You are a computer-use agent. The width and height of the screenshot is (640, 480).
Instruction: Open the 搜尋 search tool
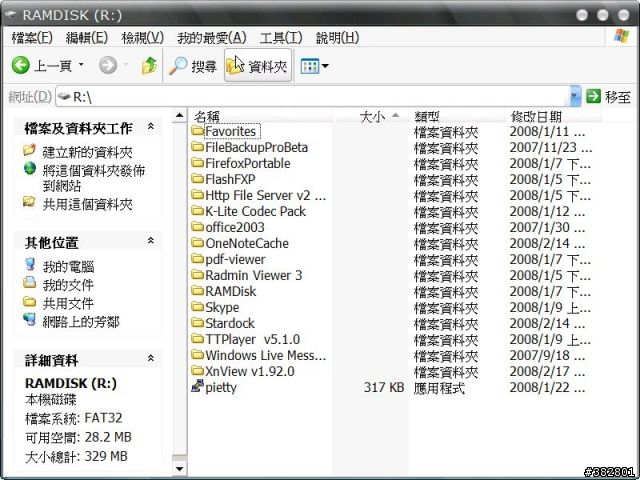pos(193,66)
